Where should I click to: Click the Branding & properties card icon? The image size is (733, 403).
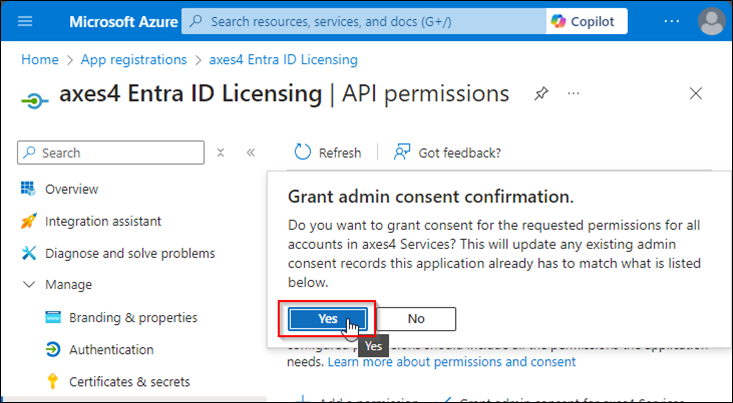(x=53, y=317)
